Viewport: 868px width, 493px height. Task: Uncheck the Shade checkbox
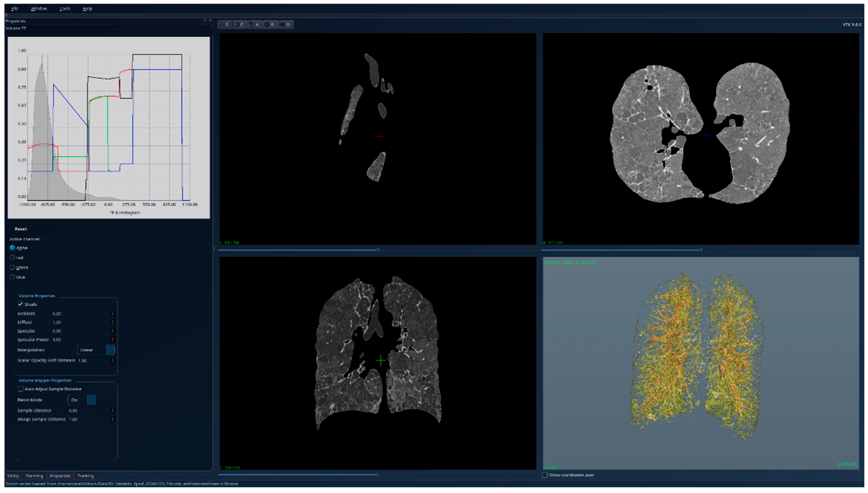pyautogui.click(x=20, y=304)
